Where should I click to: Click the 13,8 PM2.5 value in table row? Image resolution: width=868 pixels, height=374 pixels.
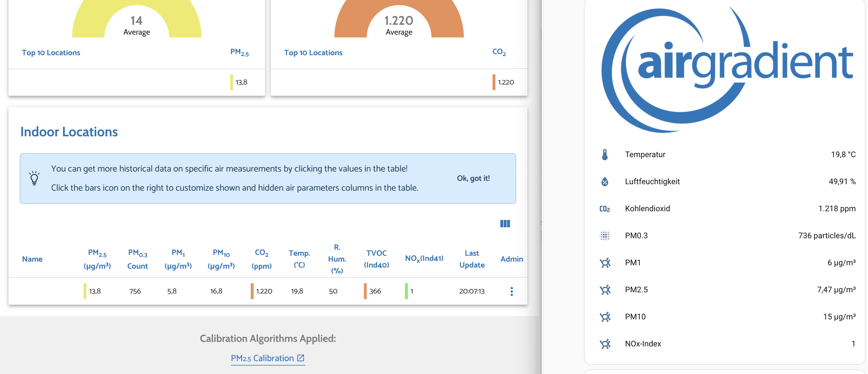(x=95, y=291)
